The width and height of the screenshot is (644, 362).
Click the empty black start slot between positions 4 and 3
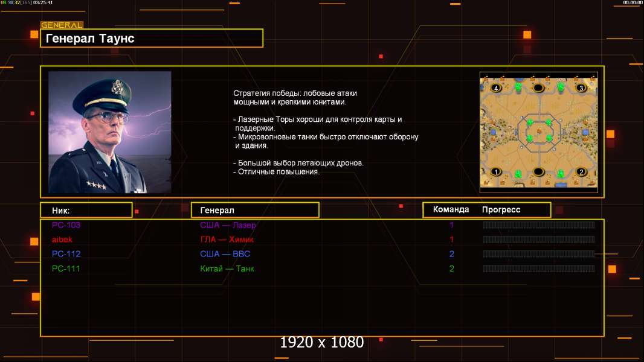pyautogui.click(x=538, y=87)
